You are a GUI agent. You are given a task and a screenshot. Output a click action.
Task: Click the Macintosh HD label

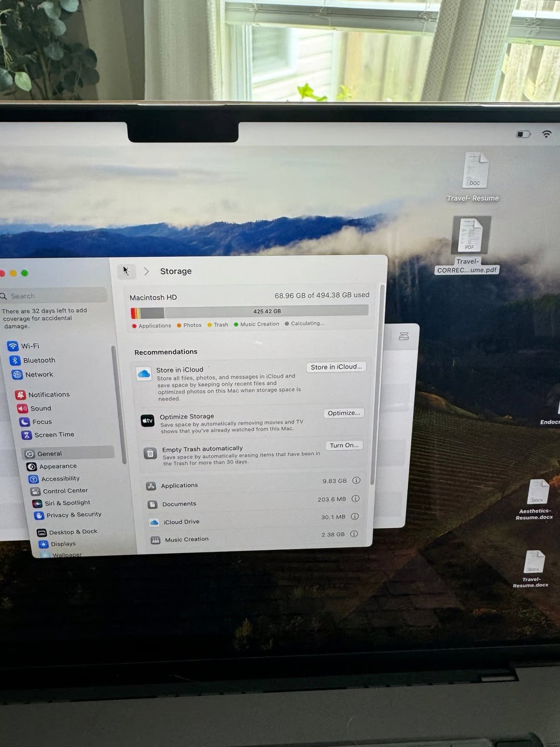153,297
